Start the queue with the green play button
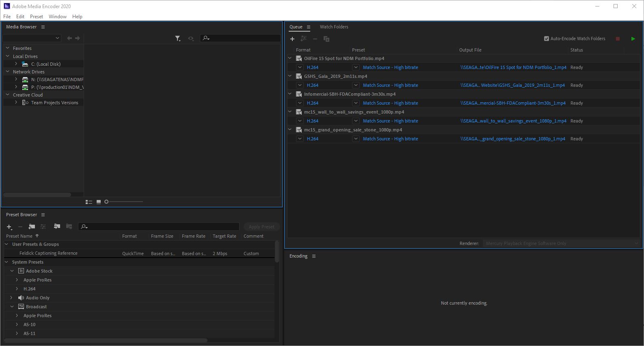Viewport: 644px width, 346px height. pyautogui.click(x=633, y=39)
